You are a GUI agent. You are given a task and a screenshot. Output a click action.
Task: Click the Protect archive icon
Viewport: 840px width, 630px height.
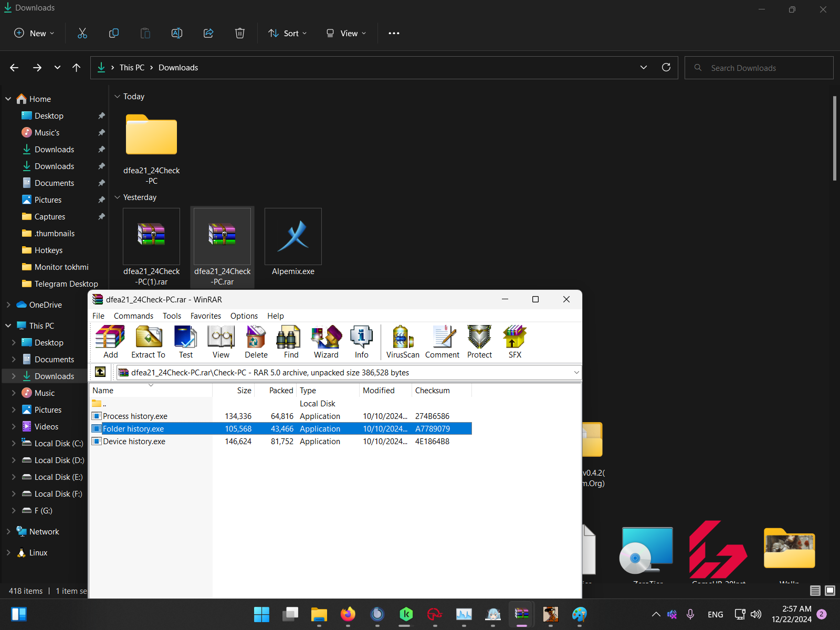point(480,342)
